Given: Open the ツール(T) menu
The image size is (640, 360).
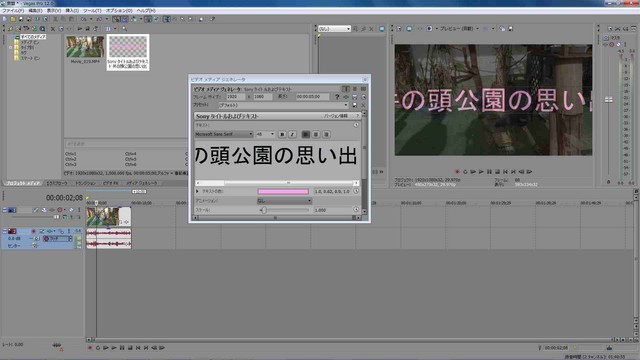Looking at the screenshot, I should tap(92, 11).
